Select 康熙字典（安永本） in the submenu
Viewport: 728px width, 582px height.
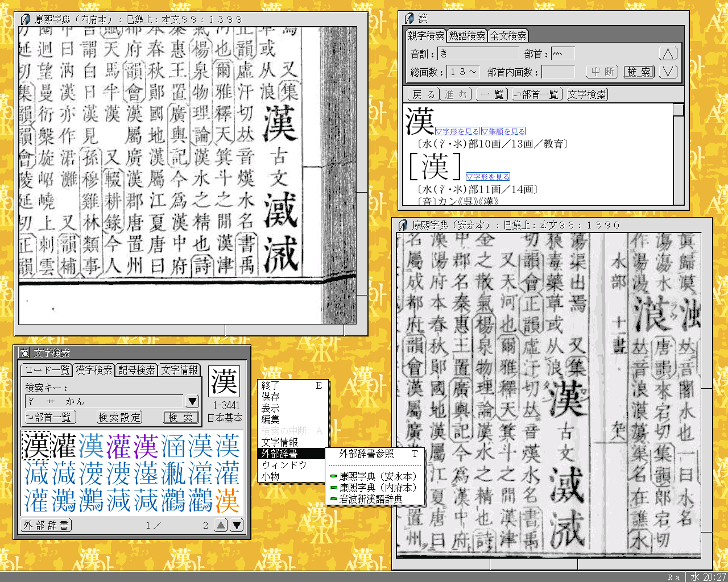point(375,476)
